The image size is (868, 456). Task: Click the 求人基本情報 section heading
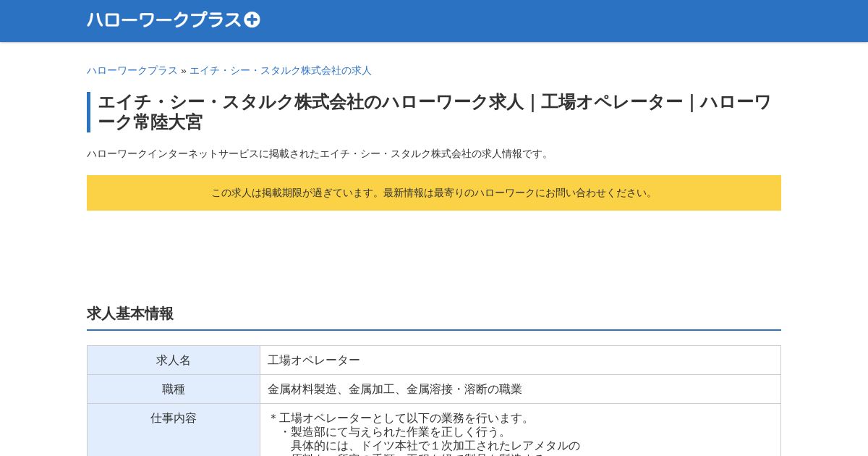(x=130, y=313)
